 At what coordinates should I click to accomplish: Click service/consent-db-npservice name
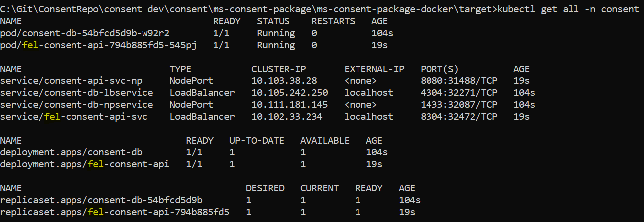pyautogui.click(x=76, y=105)
